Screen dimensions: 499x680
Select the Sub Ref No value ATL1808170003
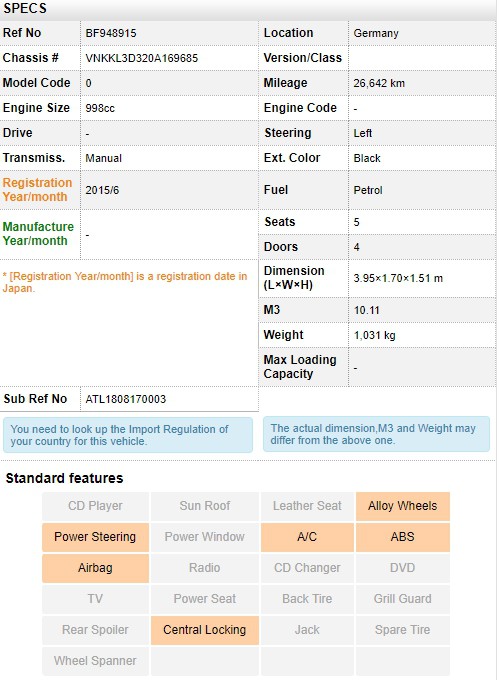coord(126,399)
